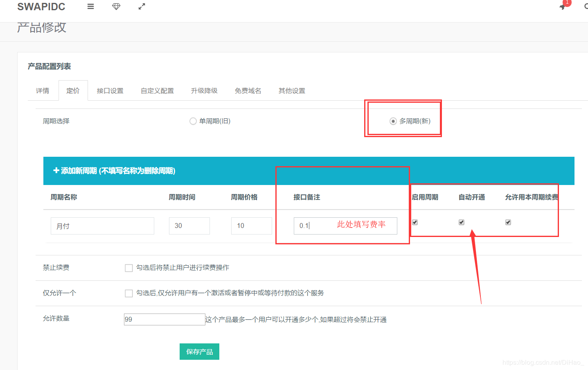This screenshot has height=370, width=588.
Task: Select the 单周期(旧) radio button
Action: pyautogui.click(x=193, y=121)
